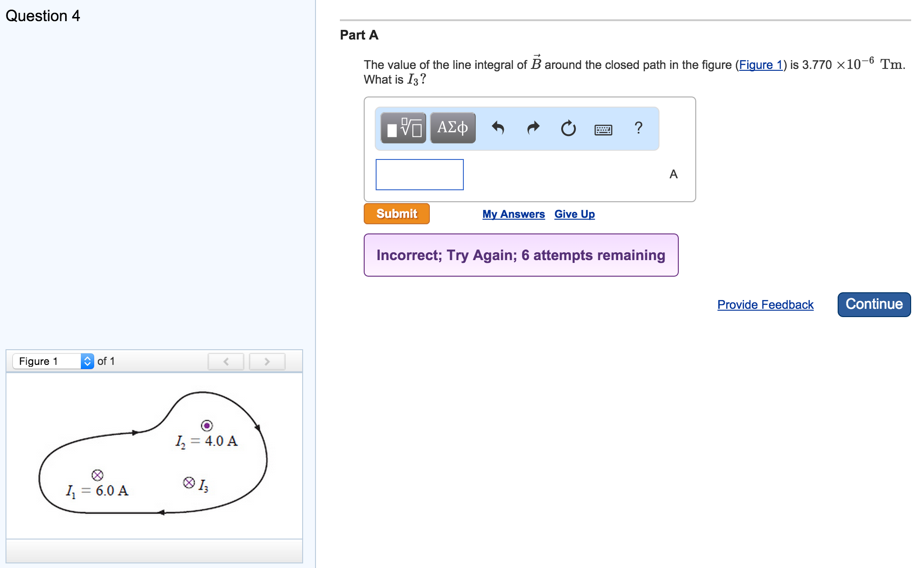Open the Greek symbols ΑΣΦ palette

pyautogui.click(x=452, y=128)
